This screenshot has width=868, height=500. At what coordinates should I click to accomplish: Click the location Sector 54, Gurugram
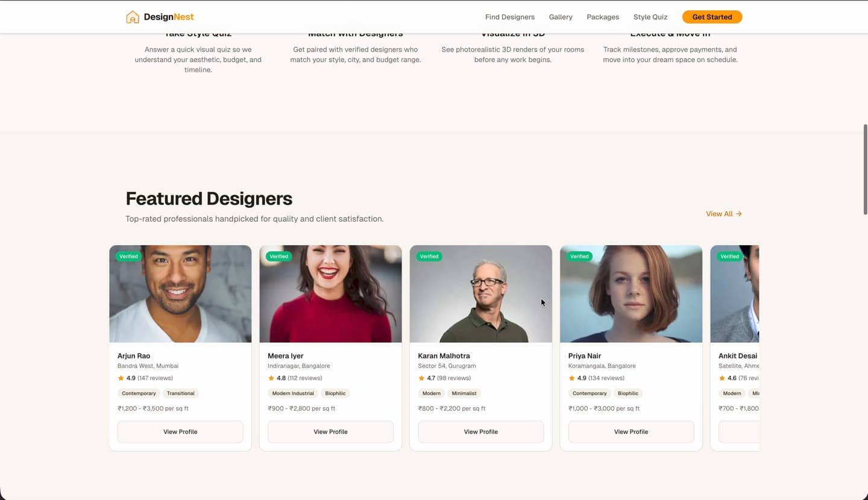pos(447,366)
